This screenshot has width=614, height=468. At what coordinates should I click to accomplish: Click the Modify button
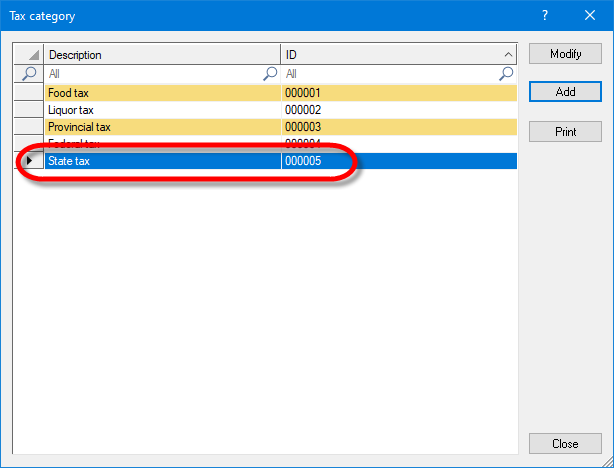565,54
